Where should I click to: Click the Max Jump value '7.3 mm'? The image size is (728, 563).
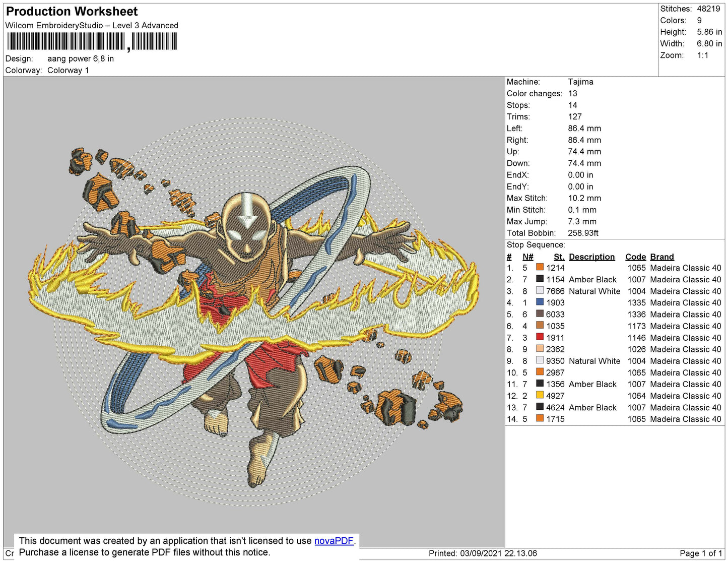point(582,221)
